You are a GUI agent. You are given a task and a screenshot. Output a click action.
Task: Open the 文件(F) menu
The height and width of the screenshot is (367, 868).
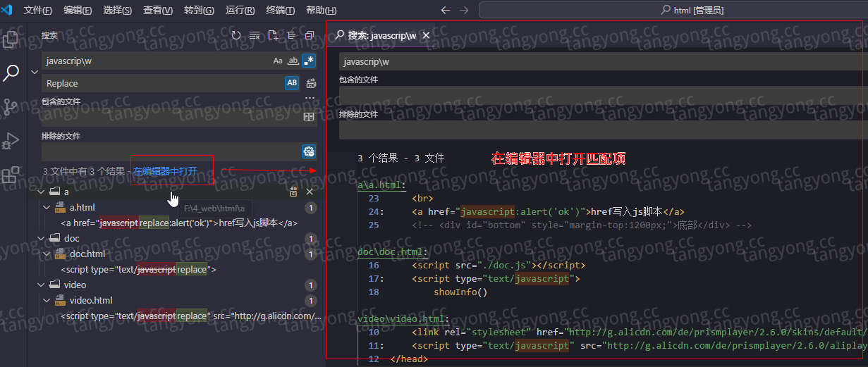click(38, 11)
